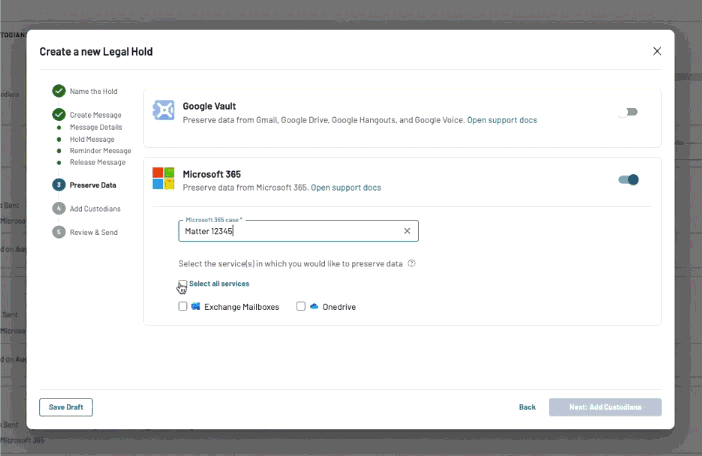
Task: Open Message Details sub-step
Action: tap(96, 127)
